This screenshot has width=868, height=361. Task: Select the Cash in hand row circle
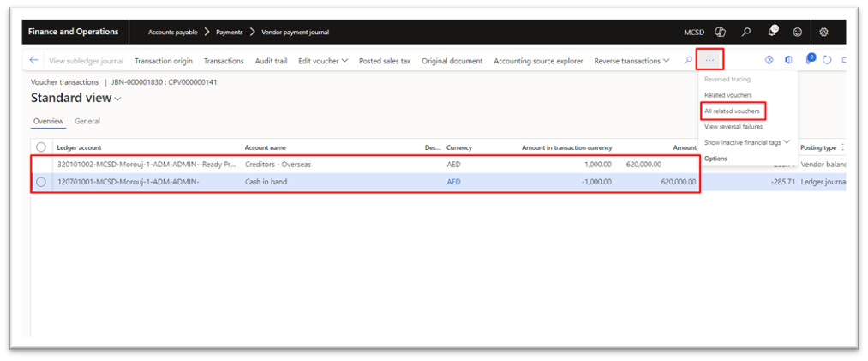(41, 182)
